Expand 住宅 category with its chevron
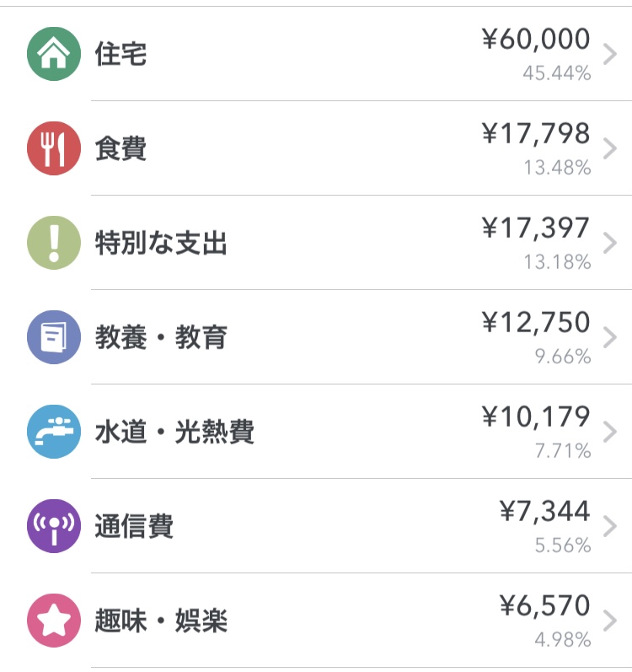Screen dimensions: 632x672 click(612, 55)
